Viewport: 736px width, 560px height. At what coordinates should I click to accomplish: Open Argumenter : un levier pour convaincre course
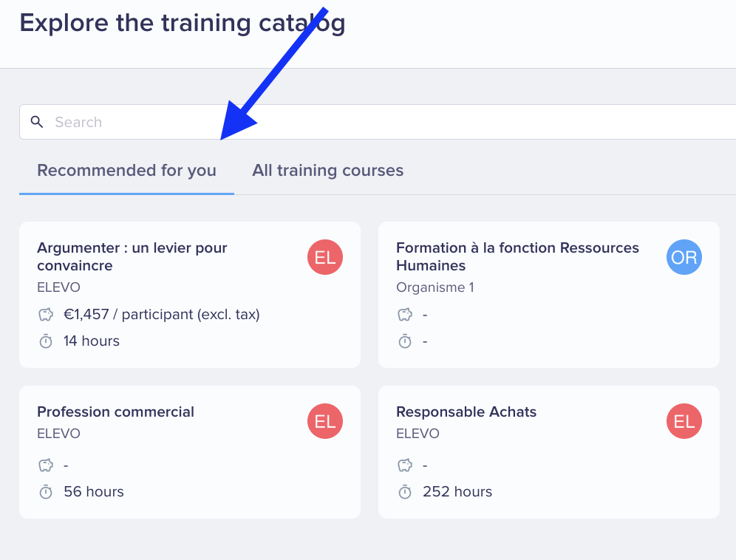[132, 256]
